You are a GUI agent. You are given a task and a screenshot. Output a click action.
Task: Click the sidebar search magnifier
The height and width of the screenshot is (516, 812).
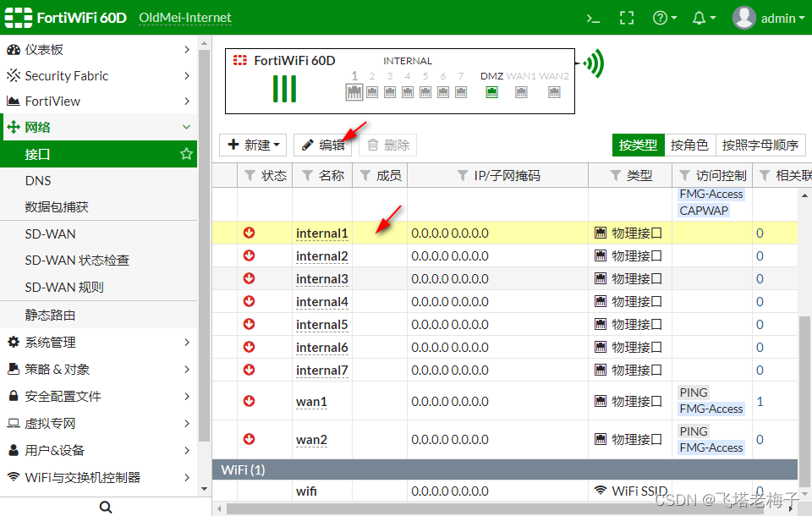tap(106, 507)
